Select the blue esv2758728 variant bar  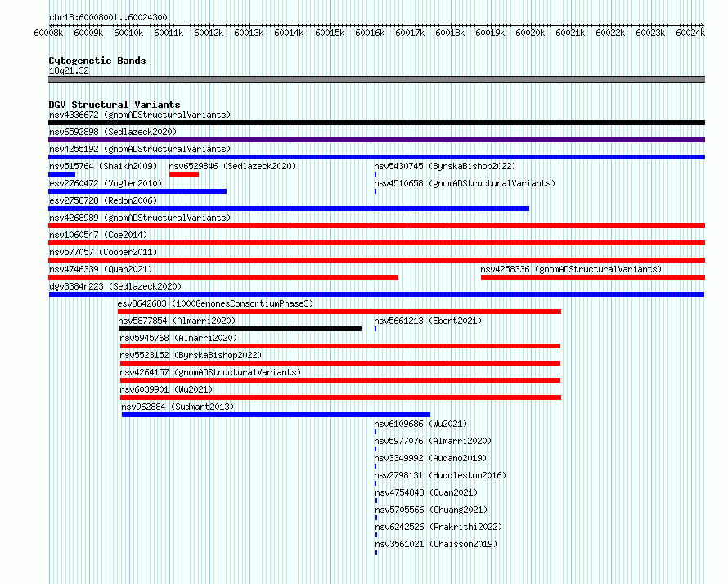tap(289, 209)
